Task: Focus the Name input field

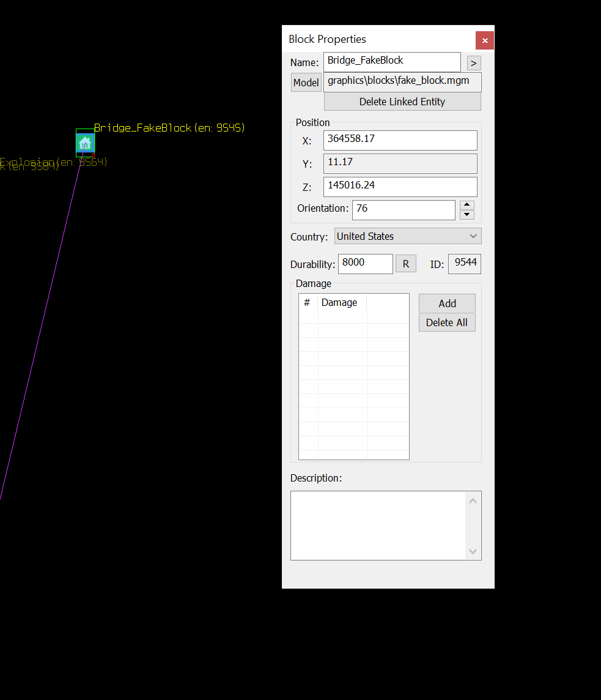Action: tap(392, 62)
